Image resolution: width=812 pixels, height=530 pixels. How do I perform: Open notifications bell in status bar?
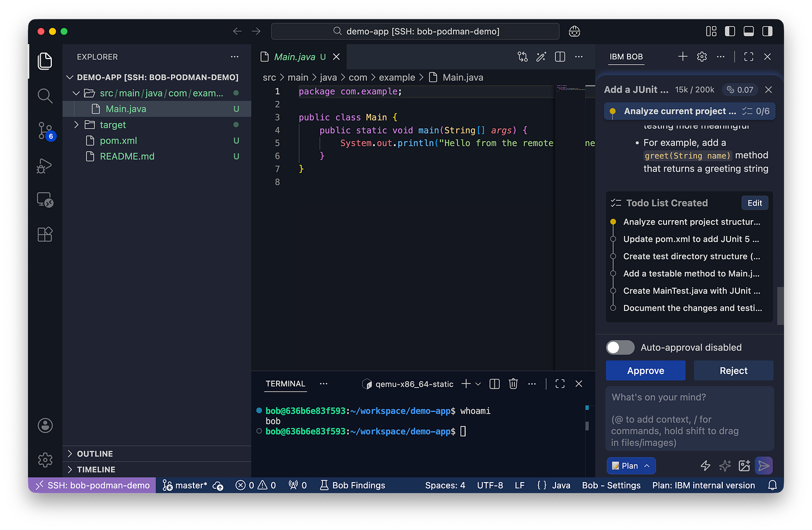tap(772, 485)
